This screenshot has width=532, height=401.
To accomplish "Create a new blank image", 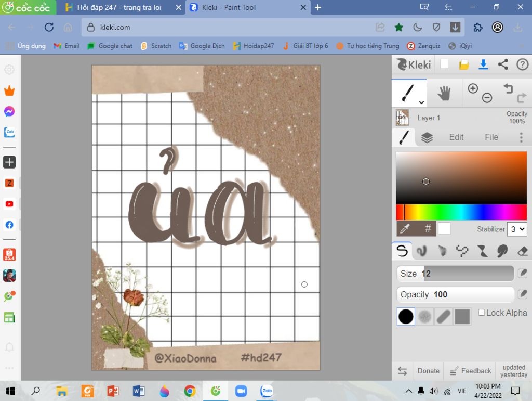I will coord(444,64).
